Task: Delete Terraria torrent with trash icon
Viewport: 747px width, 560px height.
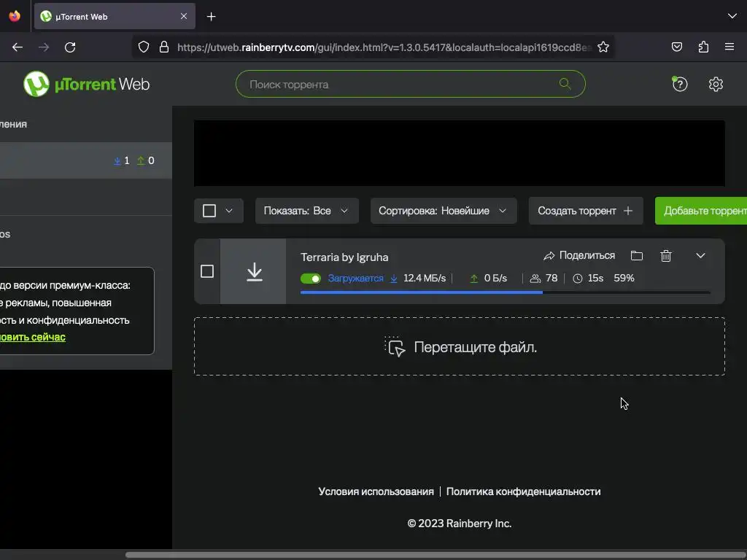Action: click(666, 256)
